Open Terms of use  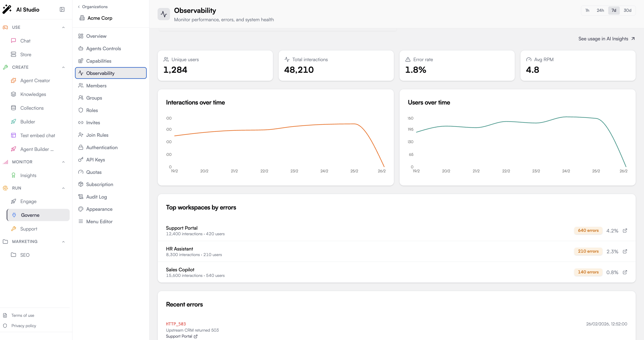tap(23, 316)
